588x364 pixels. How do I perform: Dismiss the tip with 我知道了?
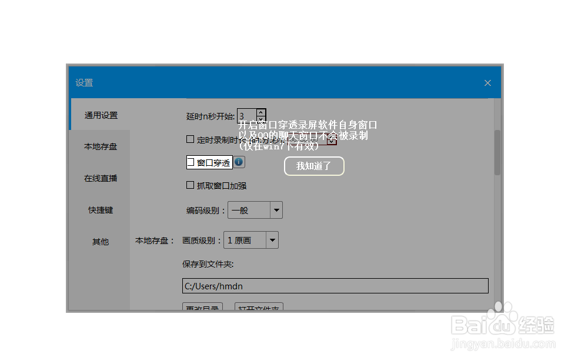[314, 166]
